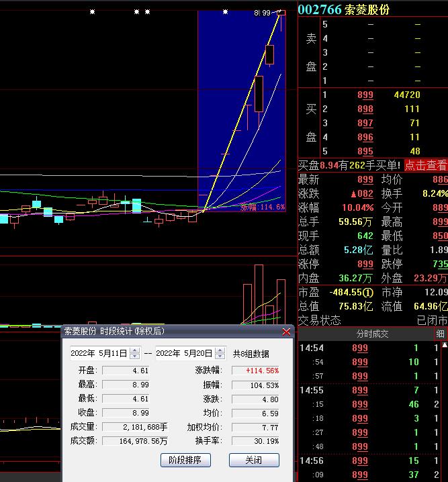448x482 pixels.
Task: Increase the end date with up arrow
Action: (x=220, y=350)
